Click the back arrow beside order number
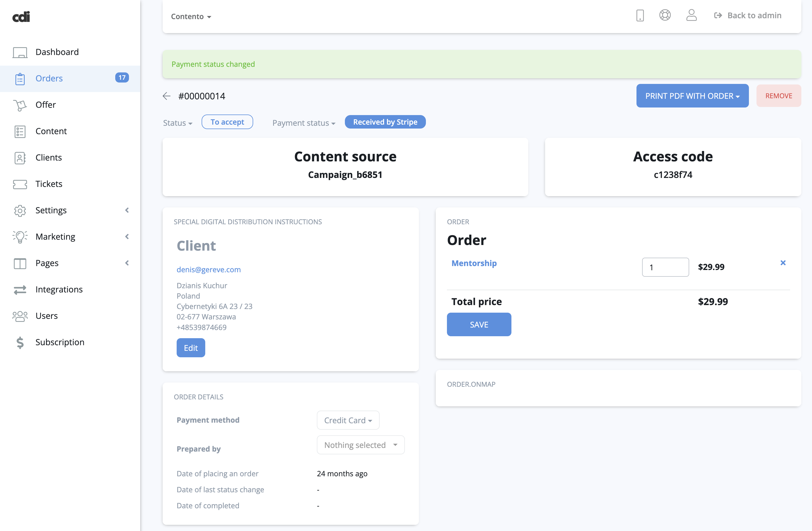Viewport: 812px width, 531px height. [167, 96]
